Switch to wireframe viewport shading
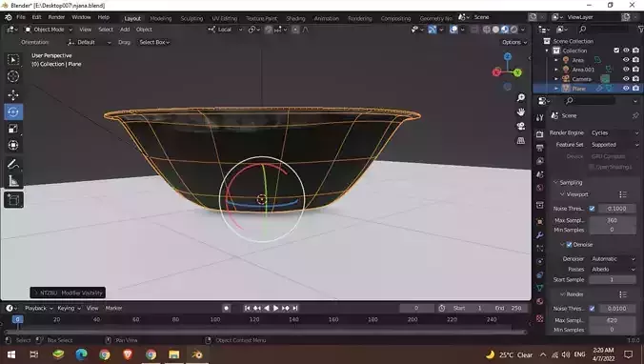 [487, 30]
